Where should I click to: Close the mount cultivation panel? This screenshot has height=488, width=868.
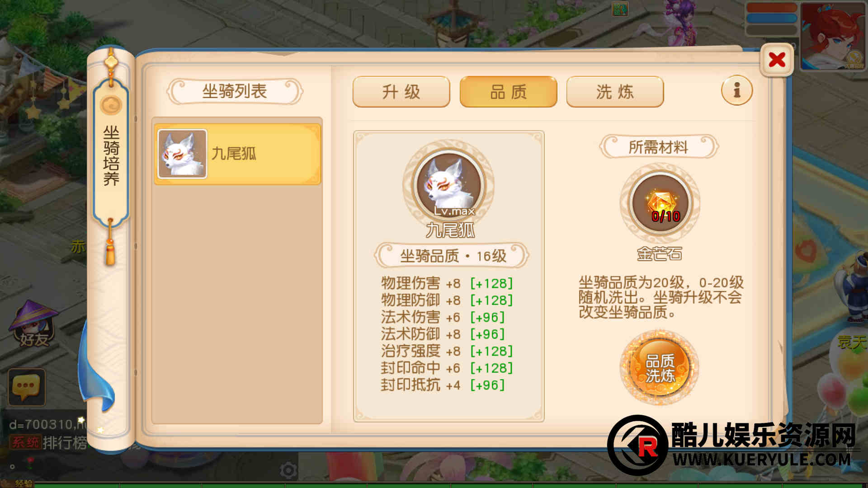[777, 60]
